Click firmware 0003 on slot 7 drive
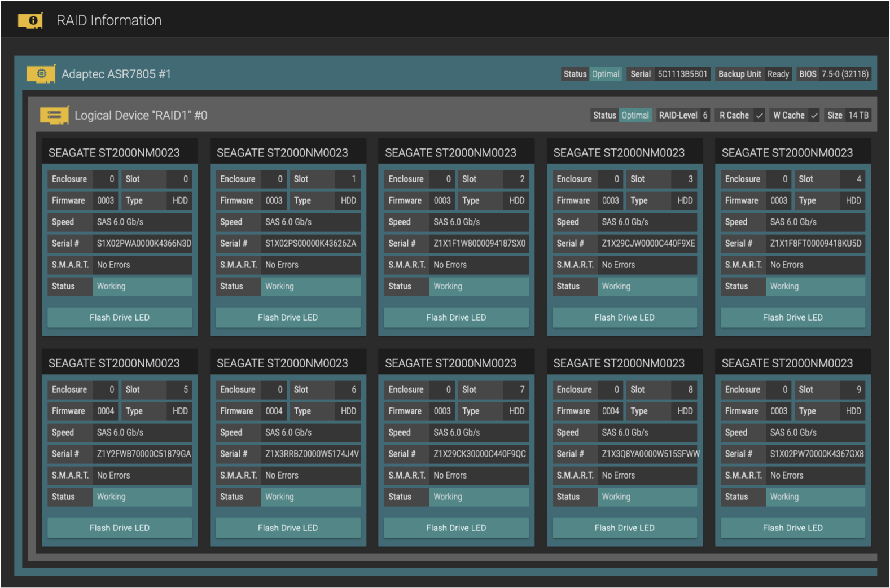This screenshot has width=890, height=588. [x=442, y=411]
